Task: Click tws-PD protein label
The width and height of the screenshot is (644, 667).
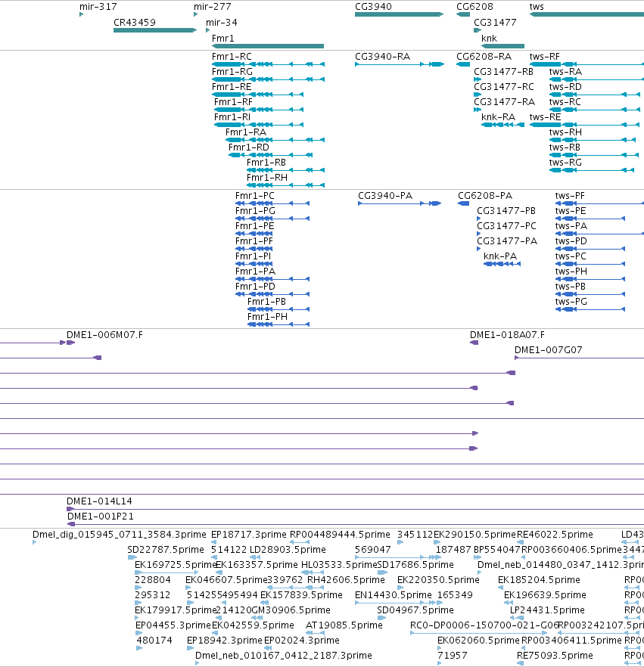Action: (571, 240)
